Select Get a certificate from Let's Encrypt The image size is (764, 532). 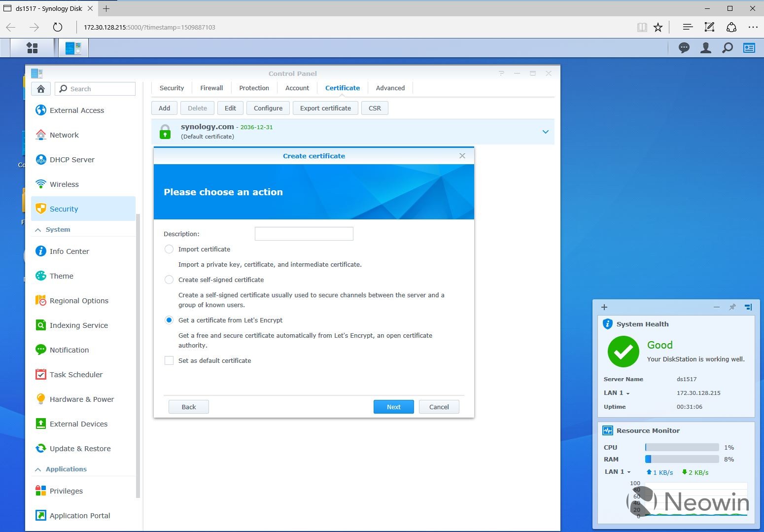pyautogui.click(x=169, y=320)
